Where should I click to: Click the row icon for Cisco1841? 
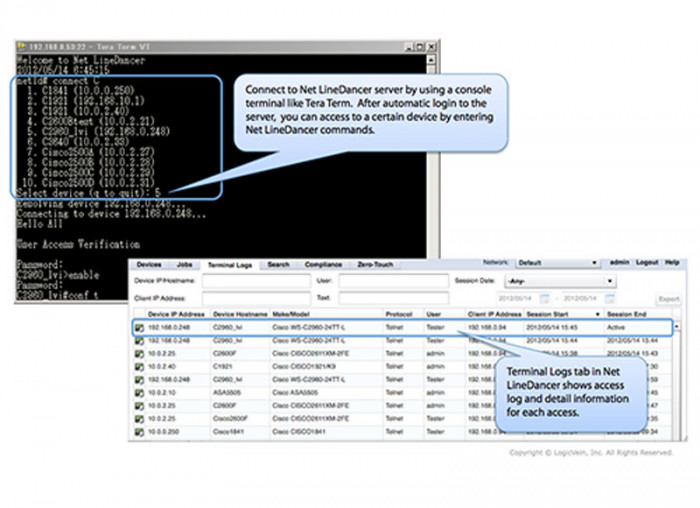click(139, 432)
